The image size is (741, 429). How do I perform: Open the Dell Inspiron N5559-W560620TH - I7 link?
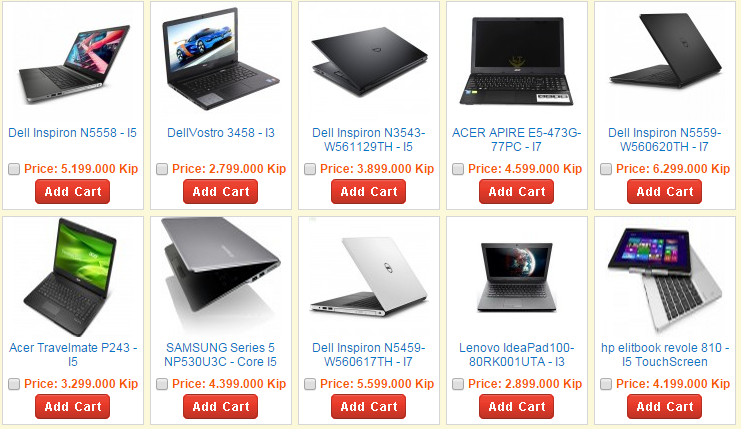pyautogui.click(x=664, y=140)
